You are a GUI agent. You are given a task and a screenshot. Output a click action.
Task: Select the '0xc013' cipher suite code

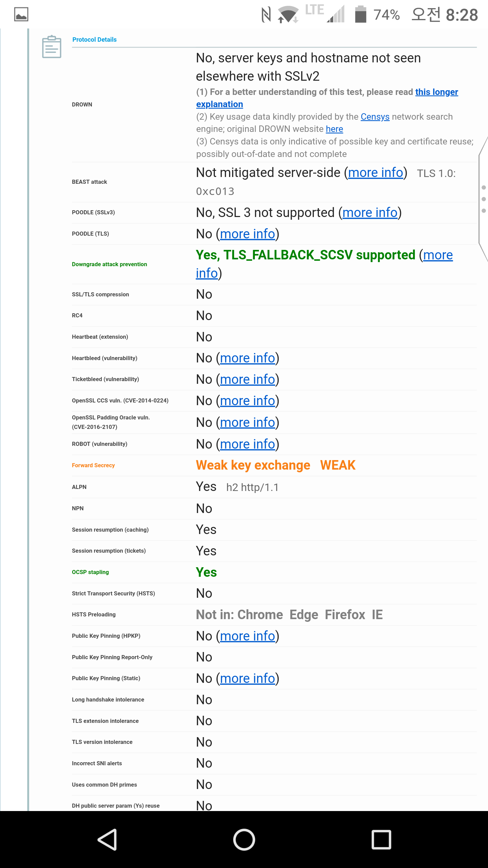tap(215, 192)
